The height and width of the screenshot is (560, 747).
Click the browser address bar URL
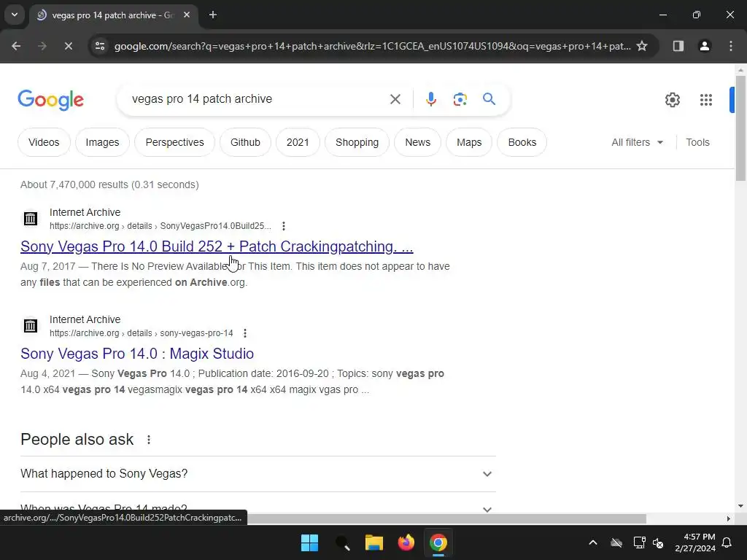coord(372,46)
